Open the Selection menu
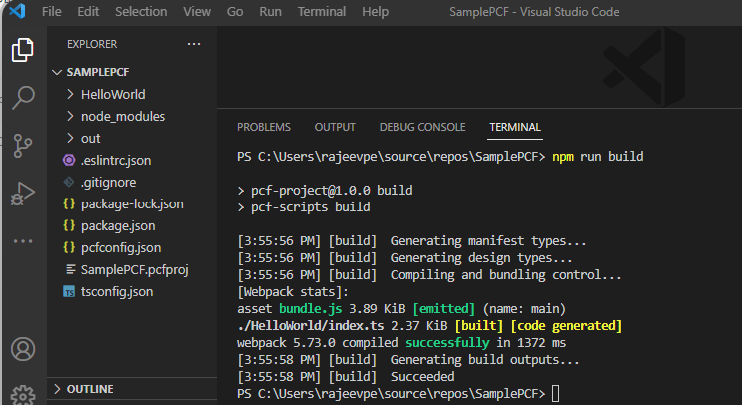742x405 pixels. click(x=141, y=11)
